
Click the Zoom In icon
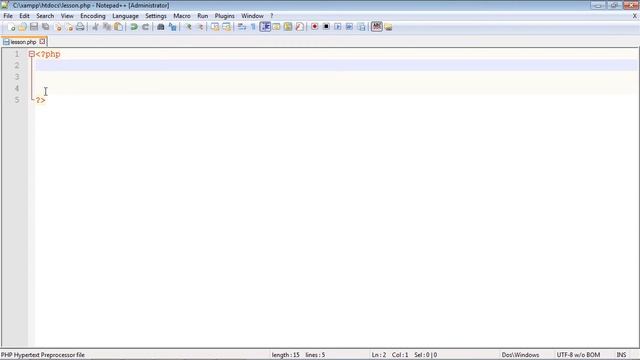pos(188,27)
